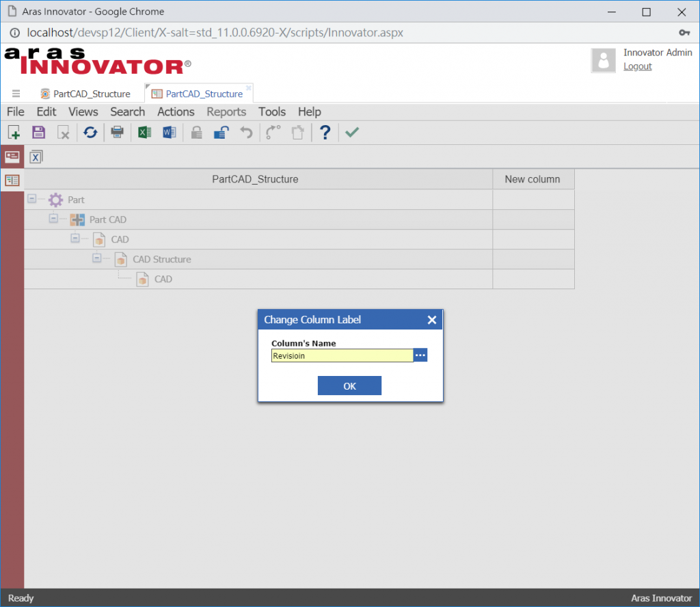Click the Part CAD relationship icon

pyautogui.click(x=77, y=219)
